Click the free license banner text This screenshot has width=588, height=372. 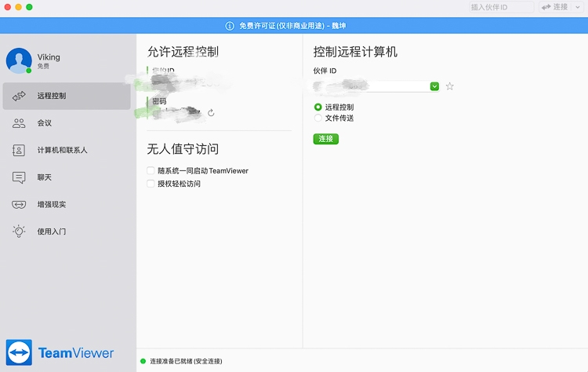(292, 26)
